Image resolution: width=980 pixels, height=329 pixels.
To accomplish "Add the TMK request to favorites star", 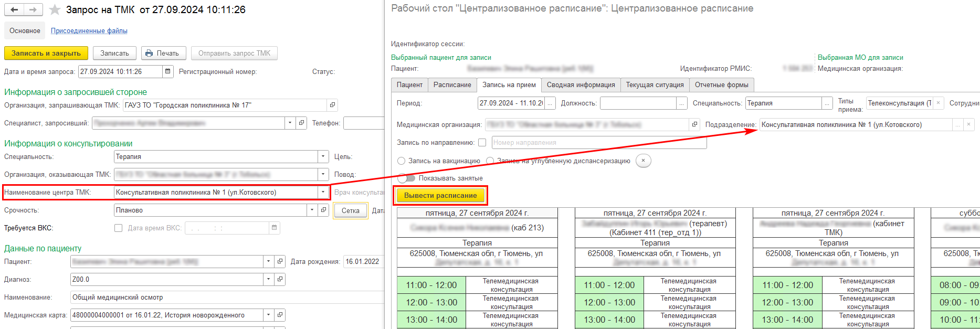I will coord(55,10).
